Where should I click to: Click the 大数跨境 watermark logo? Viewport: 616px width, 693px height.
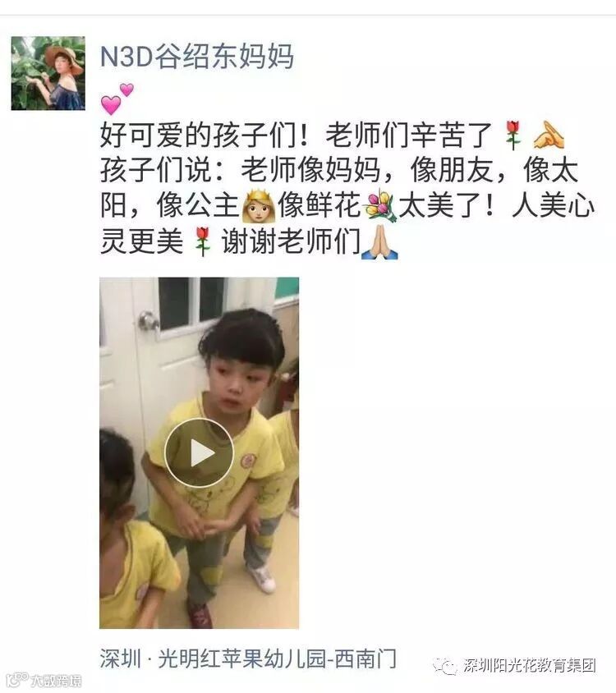44,679
